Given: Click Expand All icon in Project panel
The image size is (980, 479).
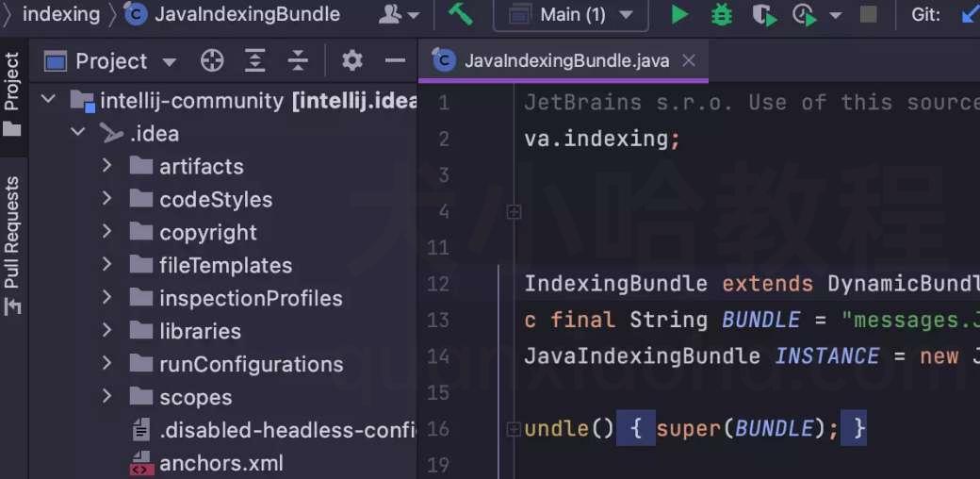Looking at the screenshot, I should click(255, 61).
